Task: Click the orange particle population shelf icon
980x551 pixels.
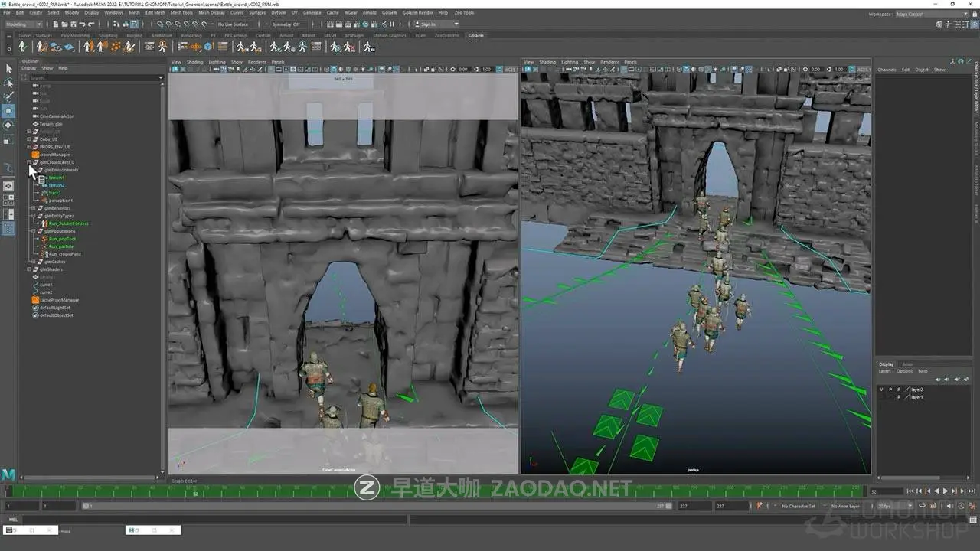Action: [116, 47]
